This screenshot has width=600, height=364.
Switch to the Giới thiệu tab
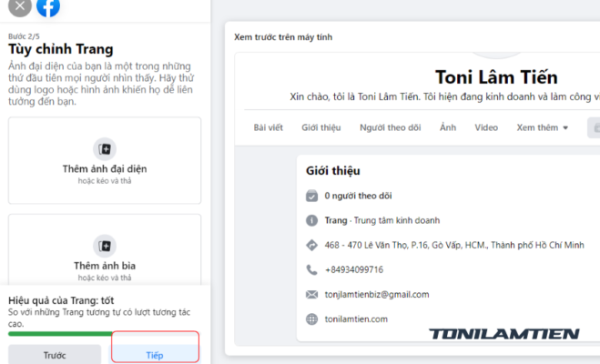click(x=321, y=127)
